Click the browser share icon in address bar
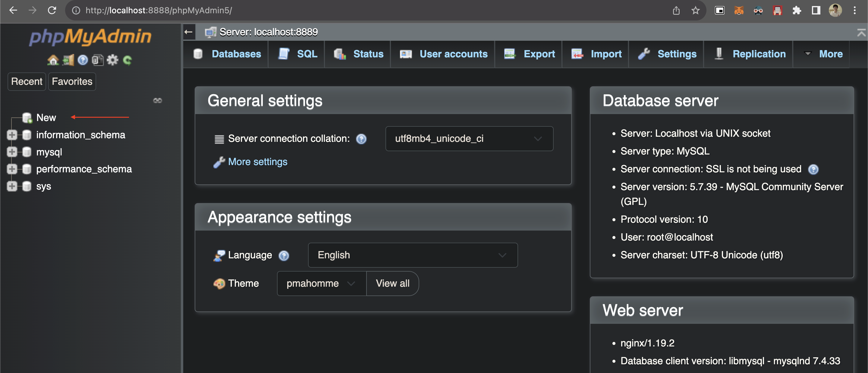This screenshot has height=373, width=868. (x=676, y=11)
